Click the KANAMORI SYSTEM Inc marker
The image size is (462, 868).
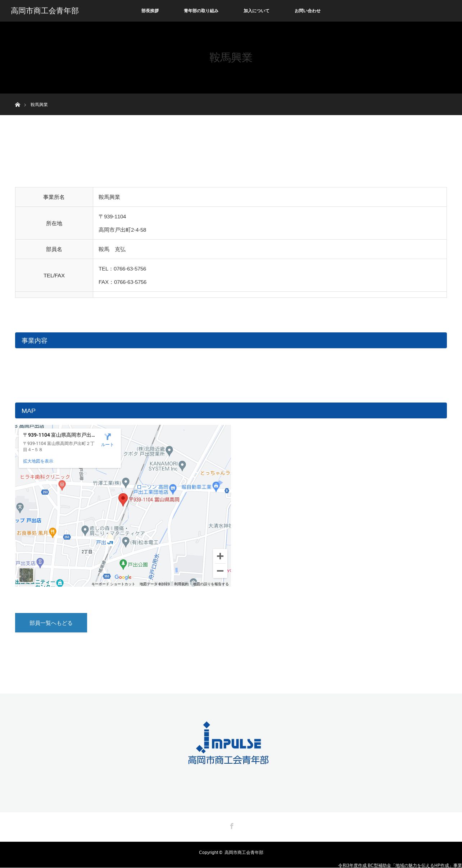(x=182, y=466)
